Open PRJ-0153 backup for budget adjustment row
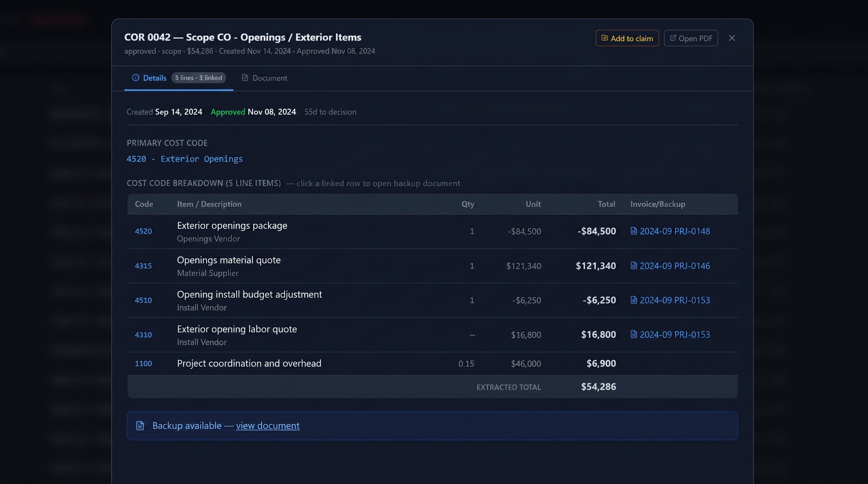868x484 pixels. tap(675, 300)
